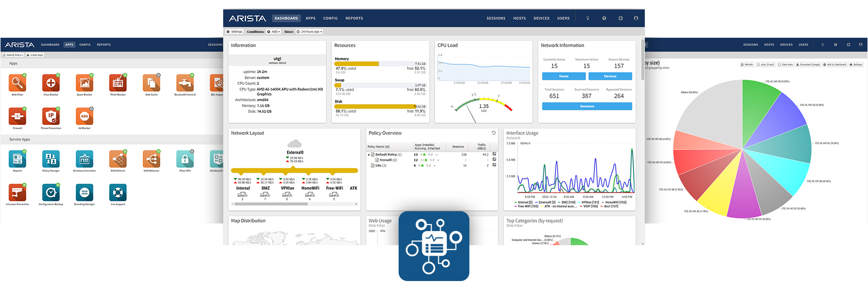Viewport: 868px width, 290px height.
Task: Open the Virus Blocker app icon
Action: click(51, 83)
